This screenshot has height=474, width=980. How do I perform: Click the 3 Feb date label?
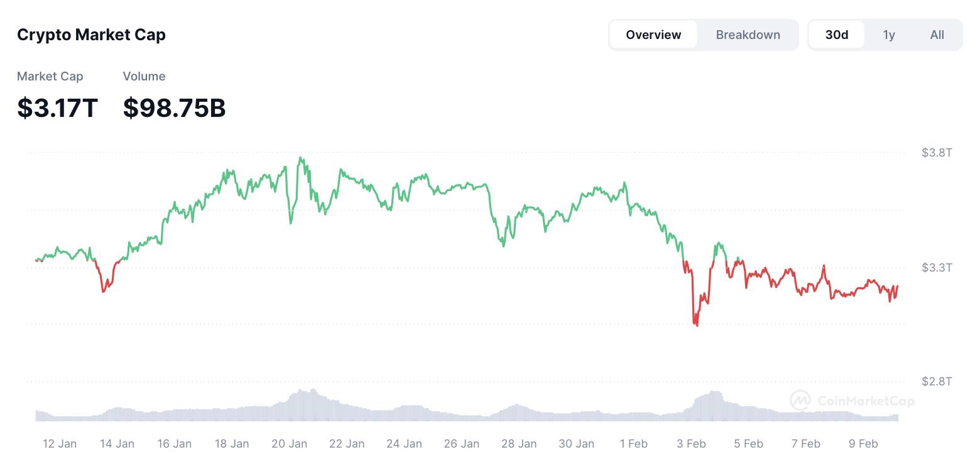(x=691, y=444)
